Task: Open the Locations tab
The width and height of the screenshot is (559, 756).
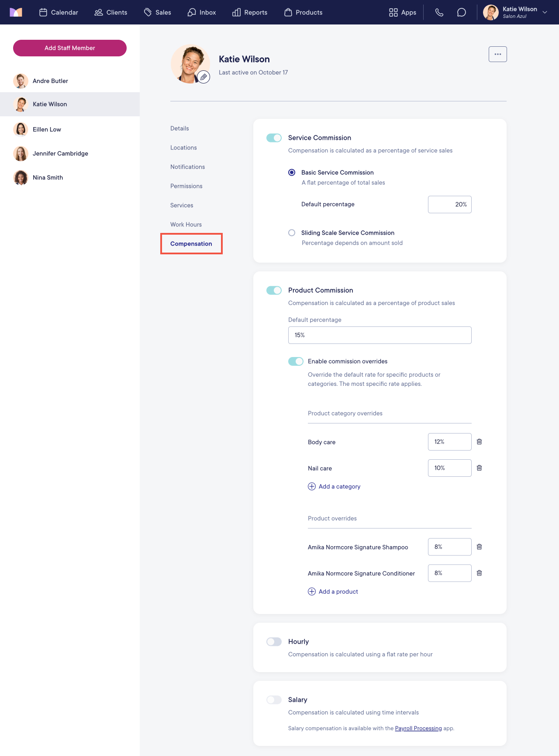Action: [183, 148]
